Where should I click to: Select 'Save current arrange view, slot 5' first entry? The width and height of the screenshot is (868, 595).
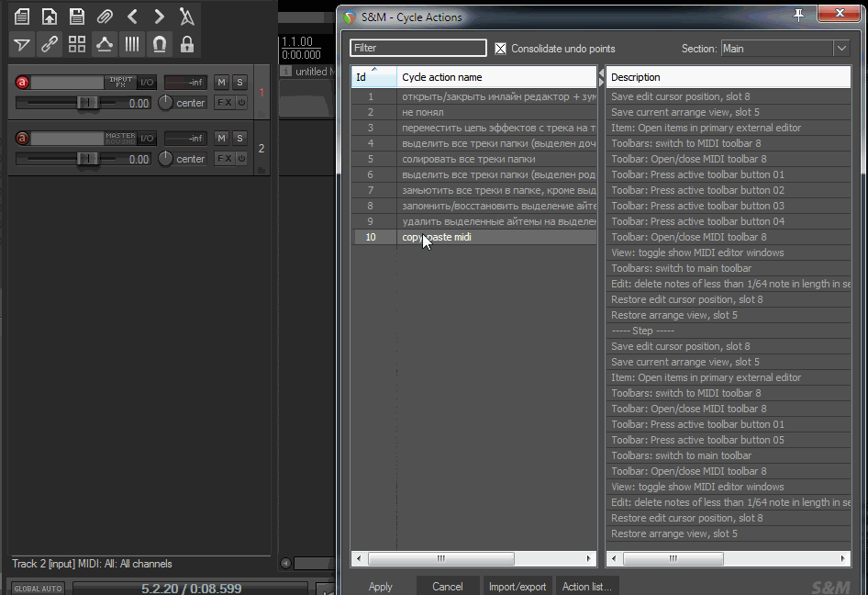point(729,112)
